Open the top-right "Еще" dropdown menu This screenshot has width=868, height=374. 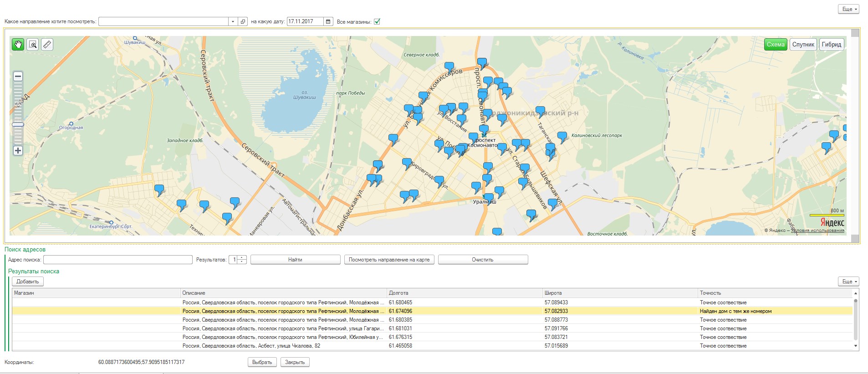point(848,9)
